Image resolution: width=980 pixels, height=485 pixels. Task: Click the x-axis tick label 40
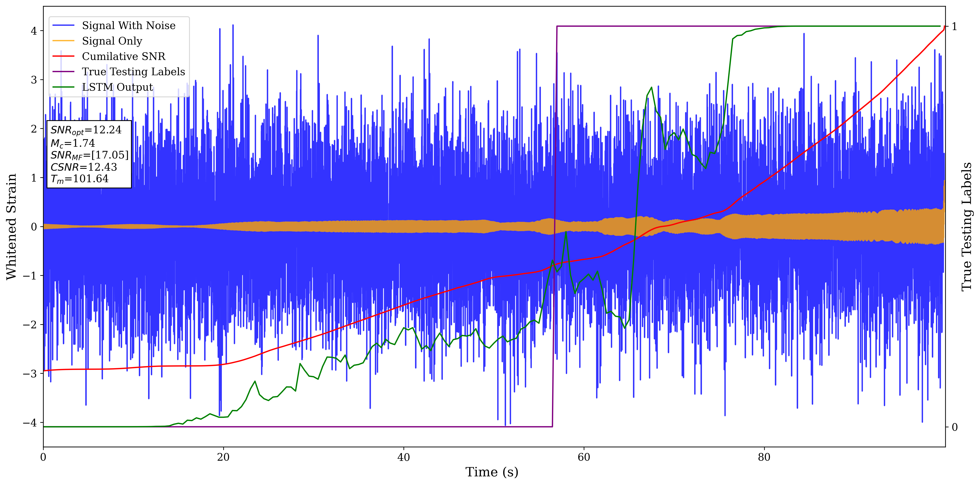pyautogui.click(x=403, y=457)
